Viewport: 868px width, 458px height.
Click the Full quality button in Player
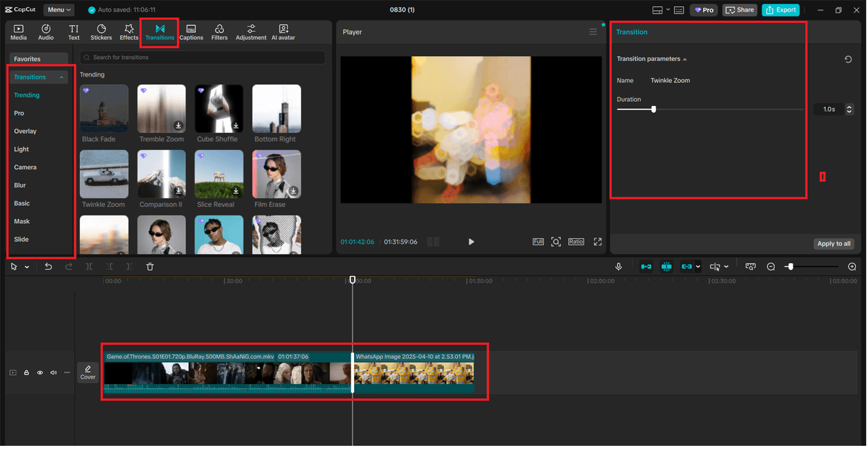538,242
